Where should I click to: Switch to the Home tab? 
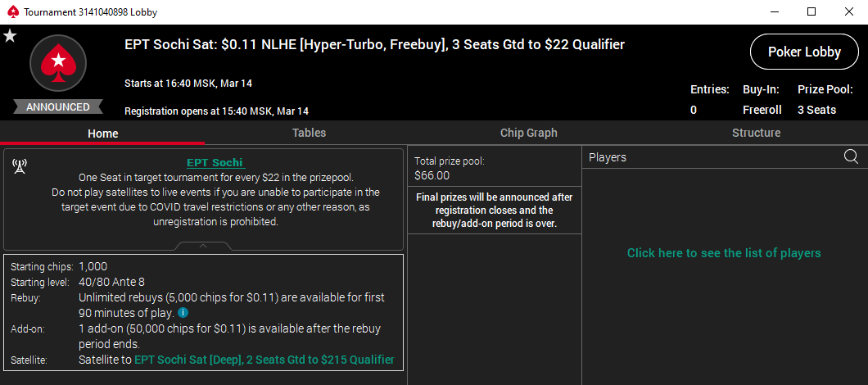point(103,133)
